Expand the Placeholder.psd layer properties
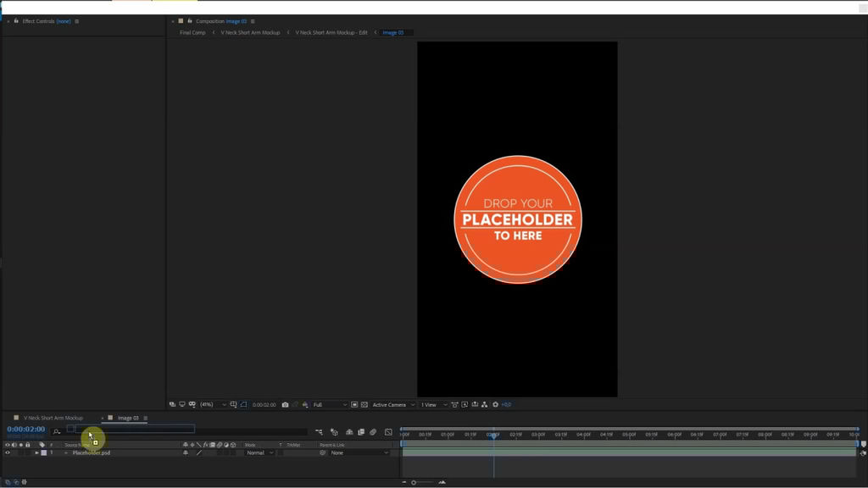Screen dimensions: 868x488 (x=36, y=453)
